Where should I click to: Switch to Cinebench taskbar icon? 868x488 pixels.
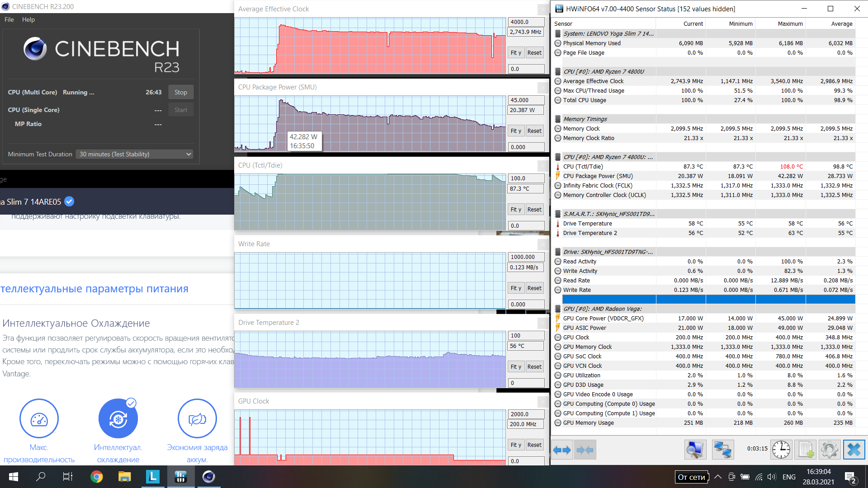click(x=209, y=477)
